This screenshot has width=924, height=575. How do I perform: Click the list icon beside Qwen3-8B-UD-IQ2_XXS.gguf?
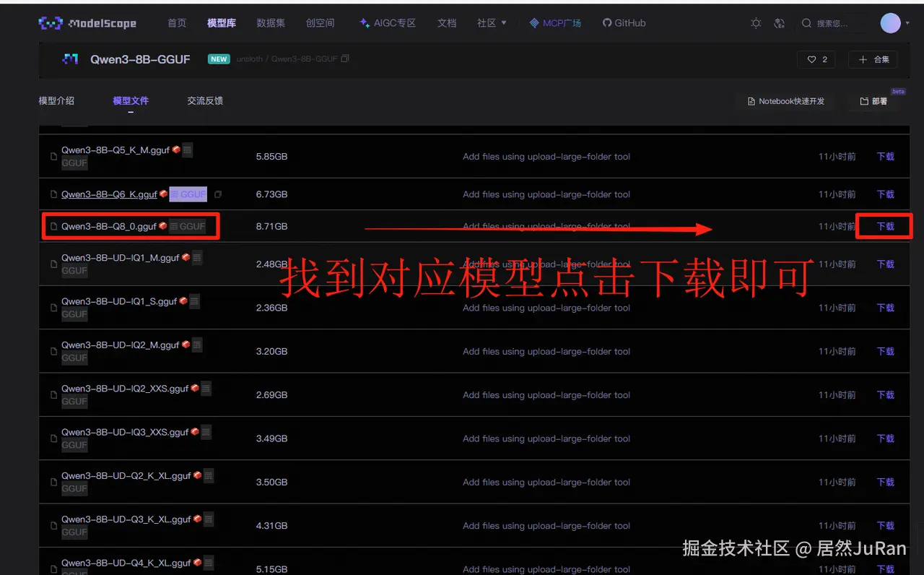pyautogui.click(x=206, y=389)
